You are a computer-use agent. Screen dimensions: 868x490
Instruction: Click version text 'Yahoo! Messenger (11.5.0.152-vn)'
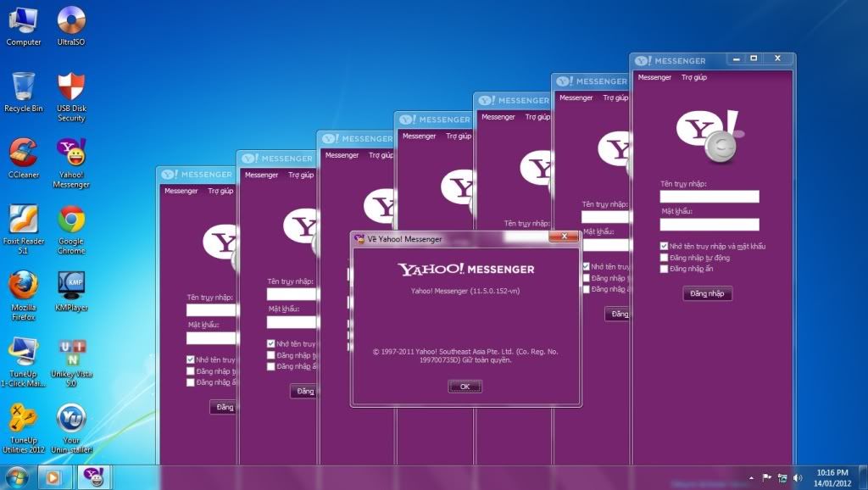tap(465, 291)
